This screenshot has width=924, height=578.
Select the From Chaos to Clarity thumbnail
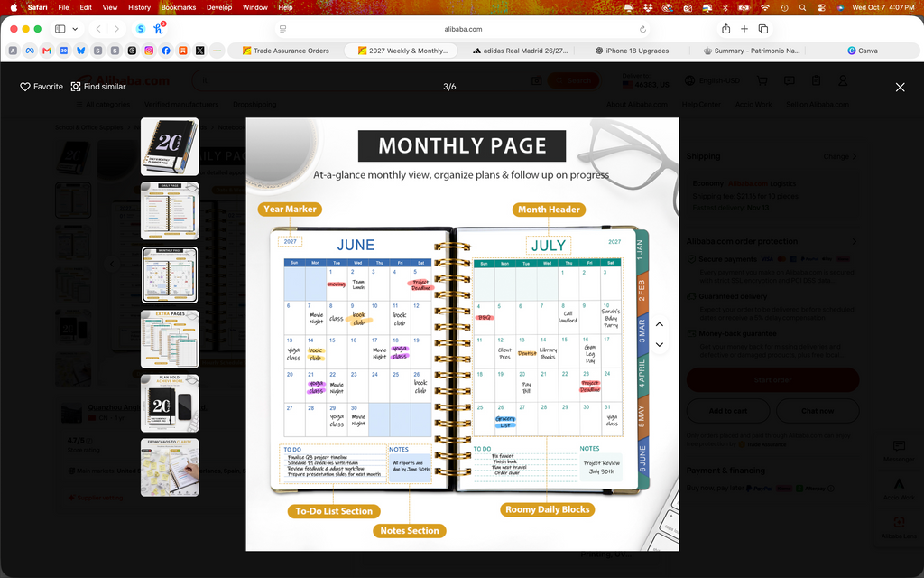point(170,468)
